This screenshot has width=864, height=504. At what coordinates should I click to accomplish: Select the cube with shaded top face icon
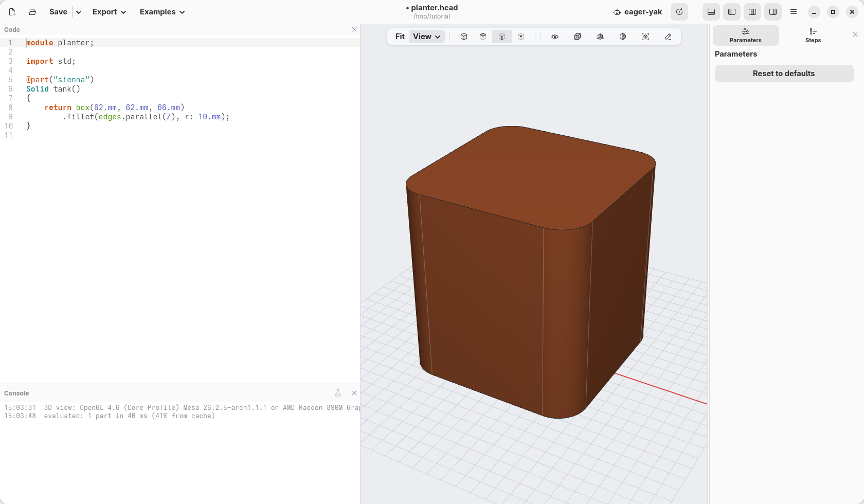(x=483, y=37)
